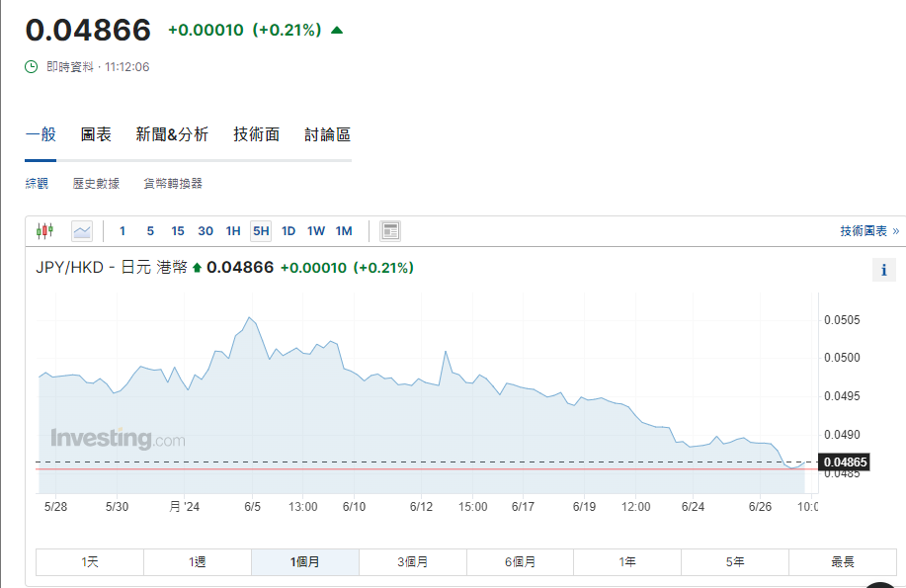
Task: Click the green up arrow beside price change
Action: click(x=337, y=31)
